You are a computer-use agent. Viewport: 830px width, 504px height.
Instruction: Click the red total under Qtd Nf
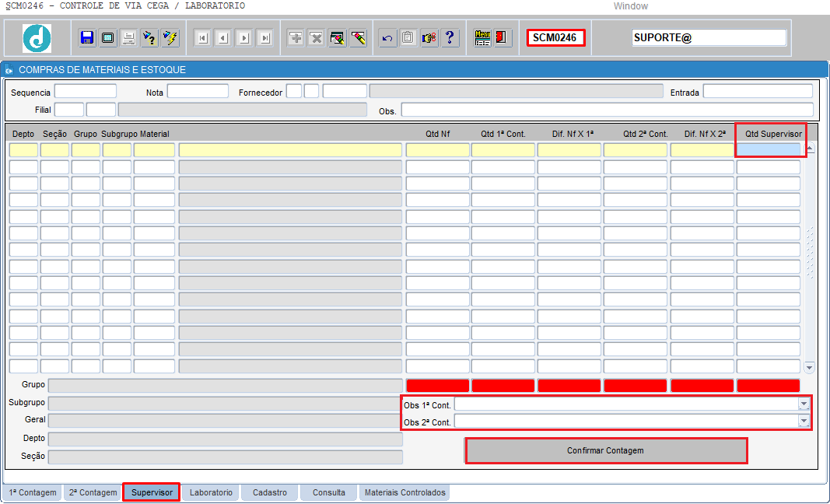click(x=438, y=386)
